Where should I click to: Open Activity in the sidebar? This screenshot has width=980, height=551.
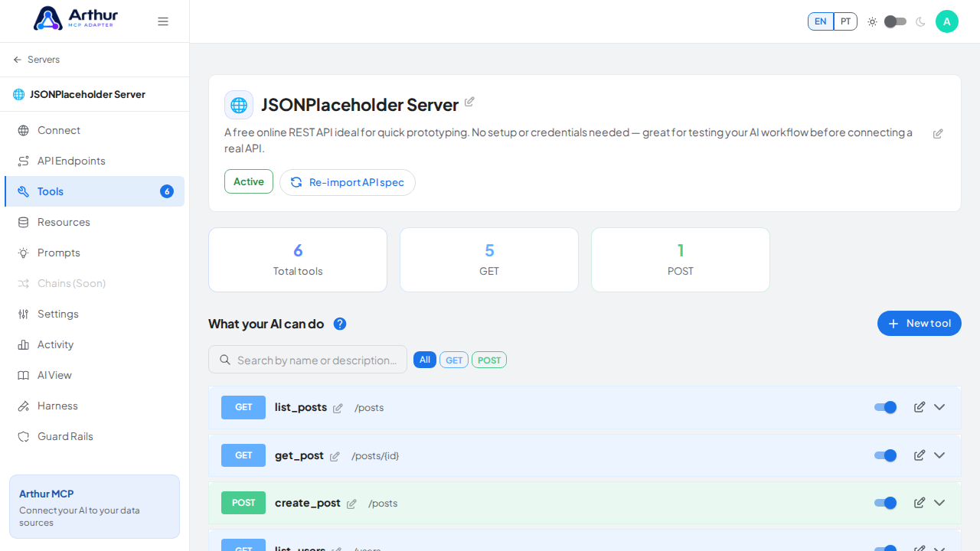(95, 344)
